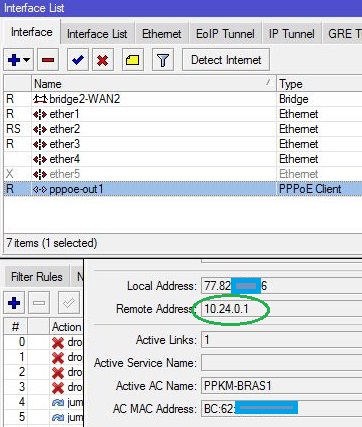Click the Active Links field

(282, 340)
